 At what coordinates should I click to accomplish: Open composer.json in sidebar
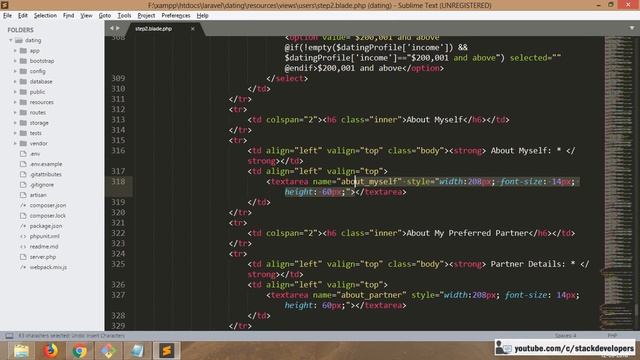[x=48, y=205]
